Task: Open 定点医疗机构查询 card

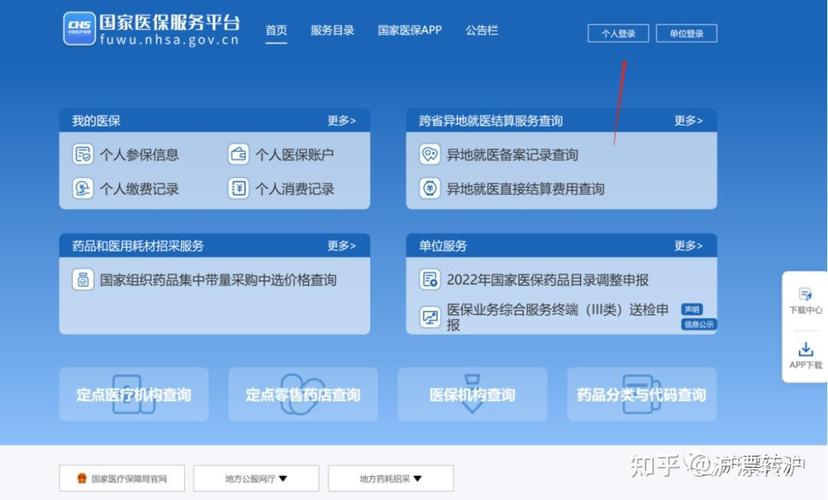Action: point(134,394)
